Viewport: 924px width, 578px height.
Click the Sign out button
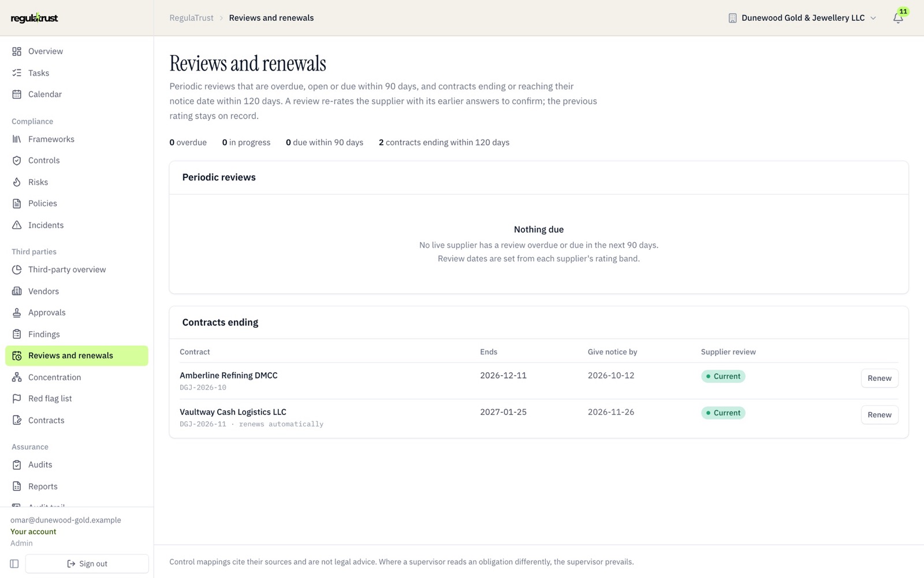tap(87, 564)
